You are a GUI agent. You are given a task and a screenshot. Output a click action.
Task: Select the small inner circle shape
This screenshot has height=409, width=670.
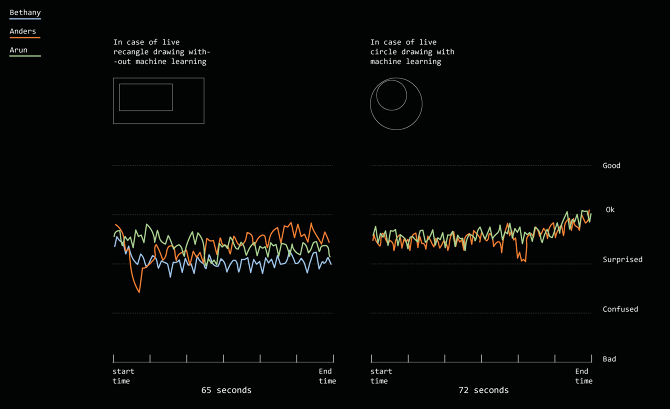tap(391, 95)
